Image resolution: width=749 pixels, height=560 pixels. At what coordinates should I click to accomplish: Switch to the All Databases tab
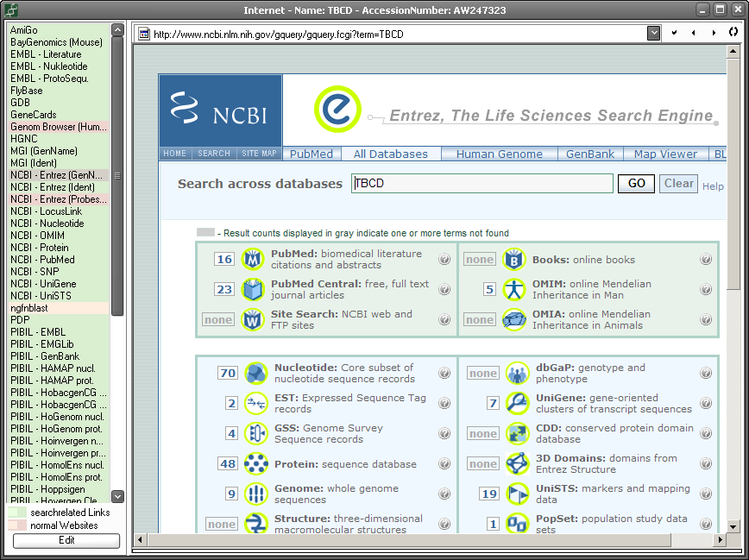(x=391, y=154)
